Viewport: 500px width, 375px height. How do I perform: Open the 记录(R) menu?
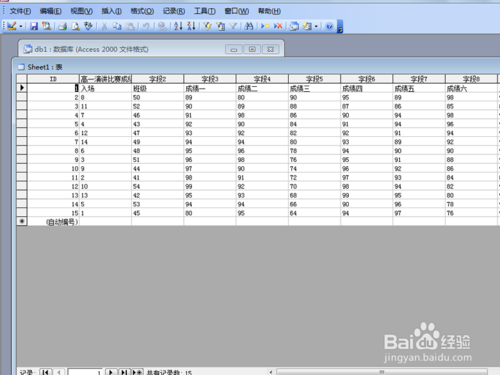174,11
